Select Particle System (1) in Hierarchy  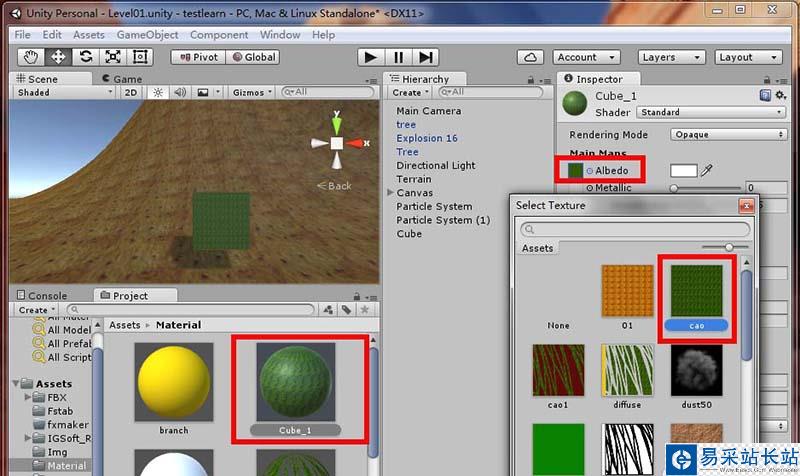443,220
